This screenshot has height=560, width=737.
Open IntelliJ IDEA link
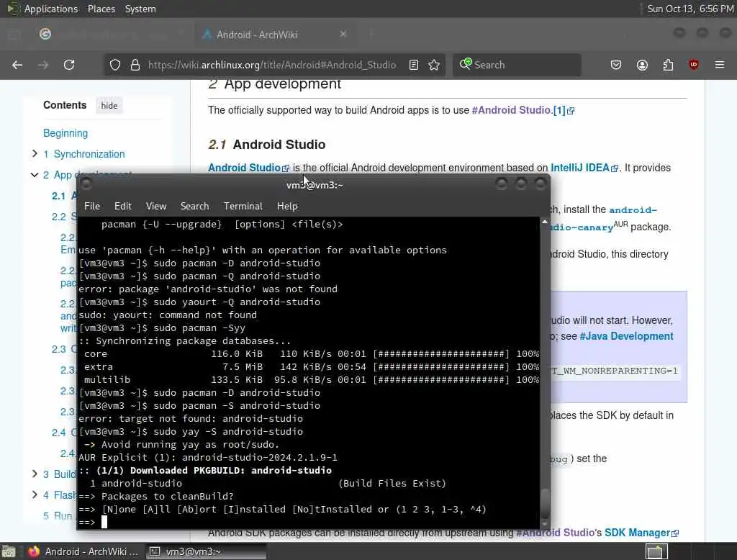pos(584,168)
